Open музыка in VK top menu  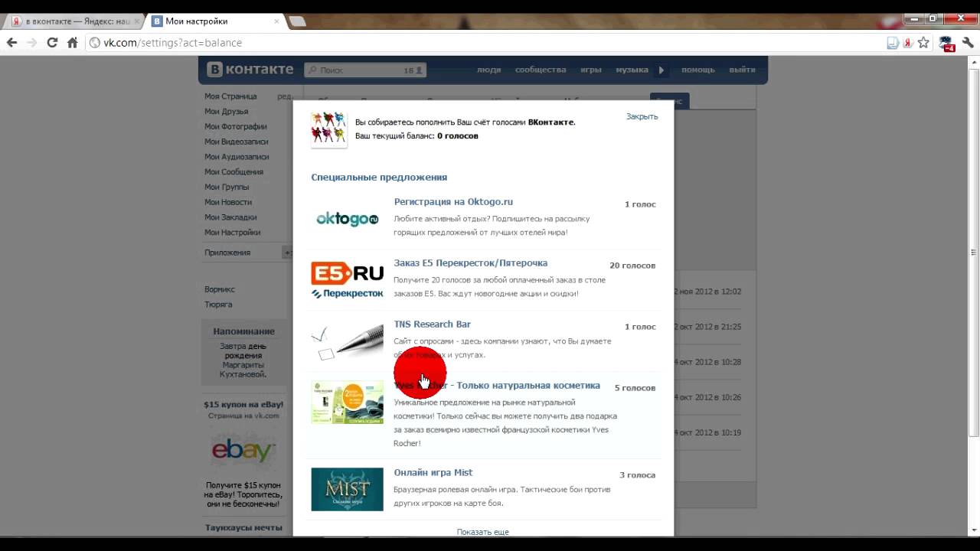coord(632,70)
